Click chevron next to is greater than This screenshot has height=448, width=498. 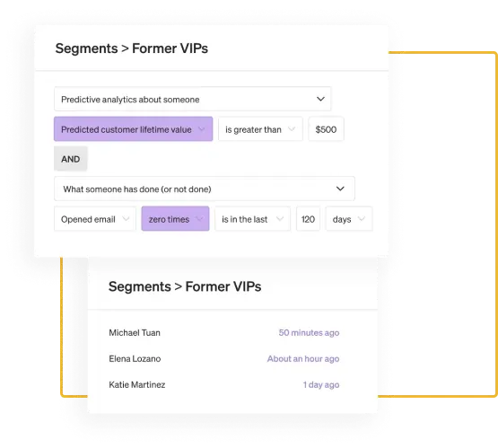(x=292, y=129)
